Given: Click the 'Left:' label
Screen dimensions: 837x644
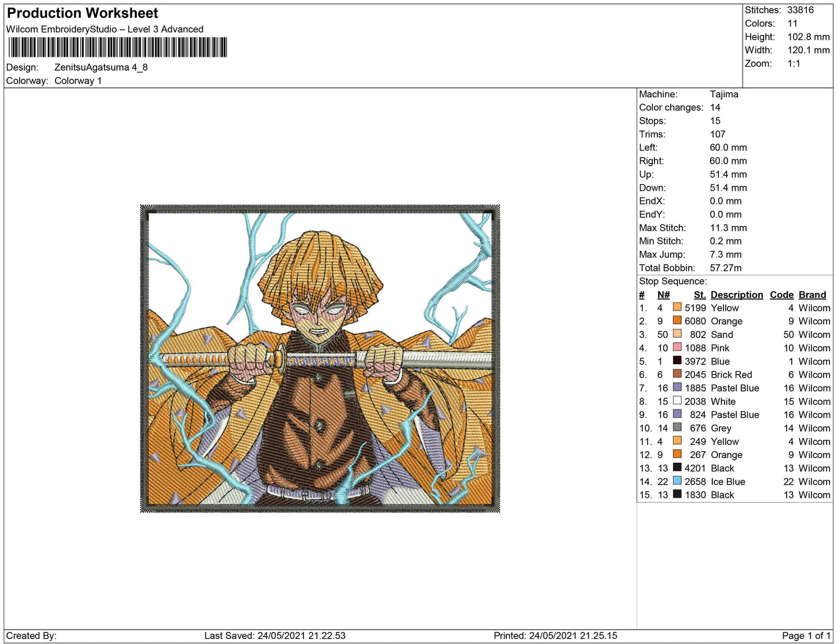Looking at the screenshot, I should (x=648, y=147).
